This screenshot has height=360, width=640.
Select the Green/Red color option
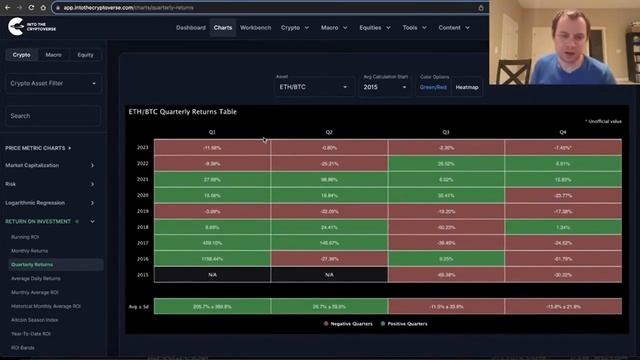coord(433,87)
